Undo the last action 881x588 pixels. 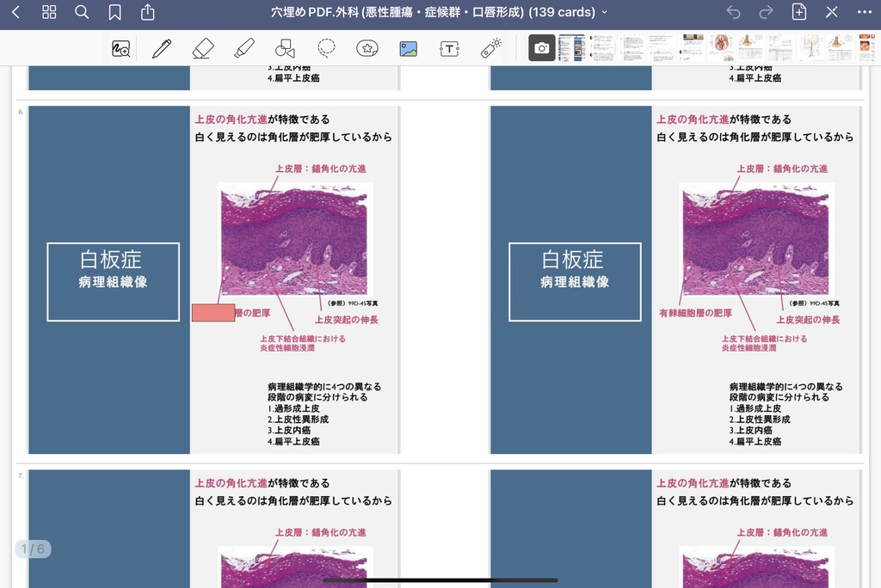point(733,12)
